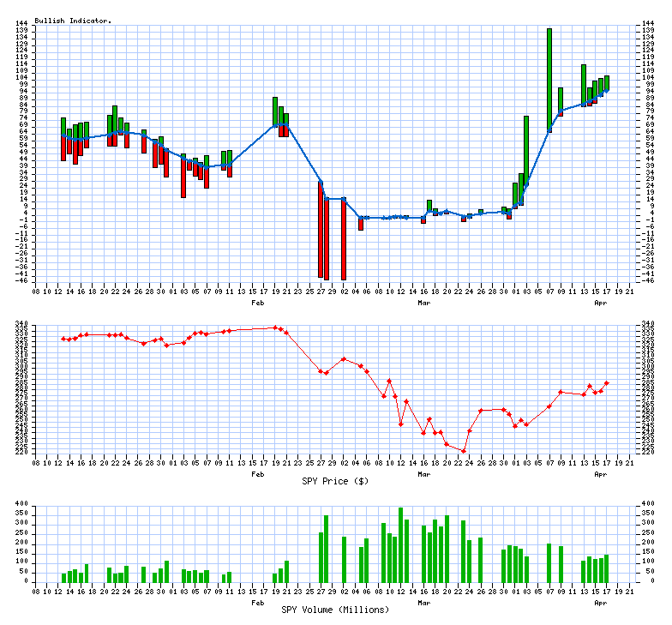Select the first data point on the SPY price line
The width and height of the screenshot is (672, 625).
click(63, 339)
